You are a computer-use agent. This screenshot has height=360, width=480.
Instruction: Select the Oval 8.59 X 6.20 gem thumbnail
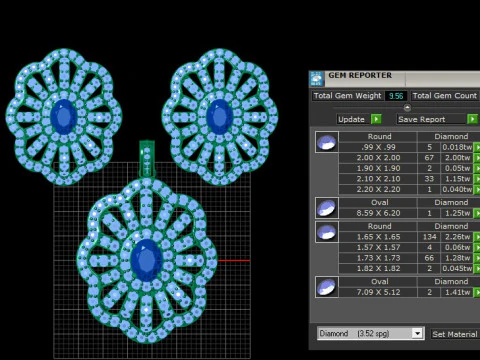pyautogui.click(x=327, y=208)
